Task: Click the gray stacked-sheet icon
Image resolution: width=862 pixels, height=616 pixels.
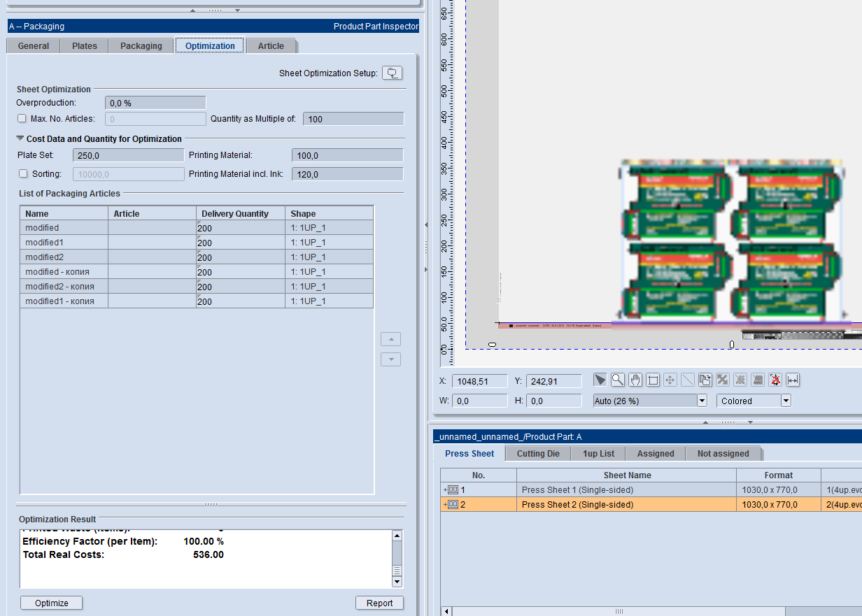Action: [758, 380]
